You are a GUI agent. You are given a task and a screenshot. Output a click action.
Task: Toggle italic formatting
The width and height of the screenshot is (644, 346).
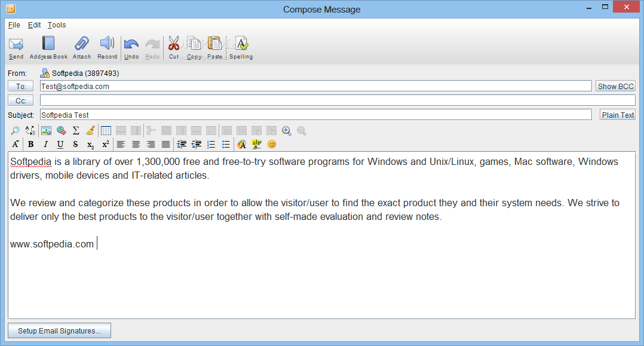click(x=45, y=144)
